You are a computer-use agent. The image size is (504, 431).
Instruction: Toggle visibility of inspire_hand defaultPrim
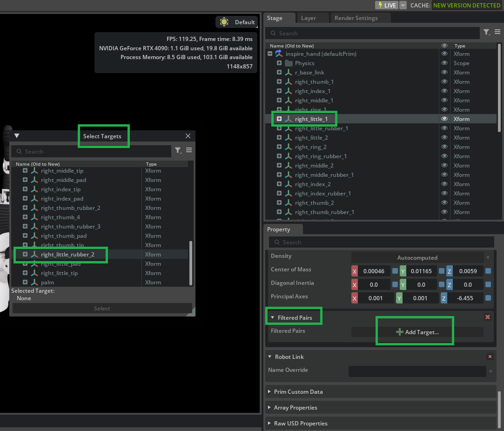[444, 54]
